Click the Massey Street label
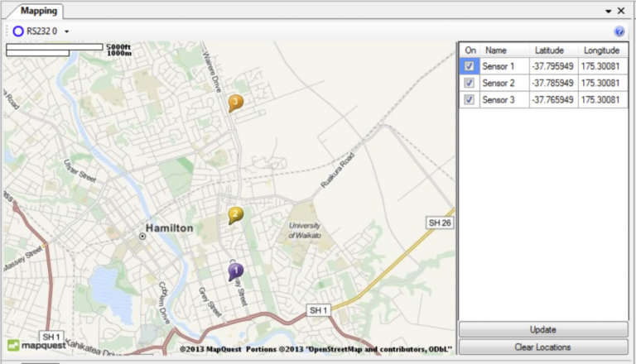Screen dimensions: 636x364 23,259
